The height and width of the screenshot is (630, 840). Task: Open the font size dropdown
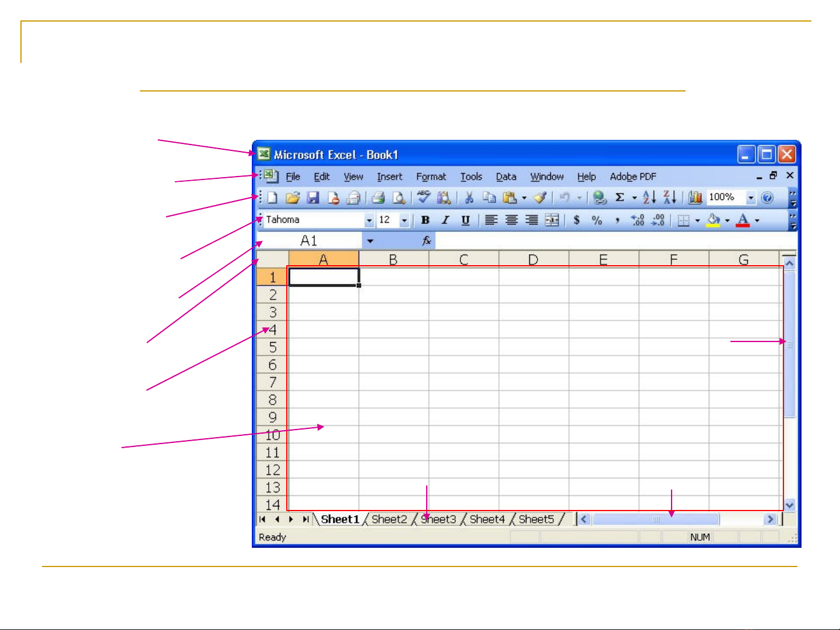tap(404, 220)
